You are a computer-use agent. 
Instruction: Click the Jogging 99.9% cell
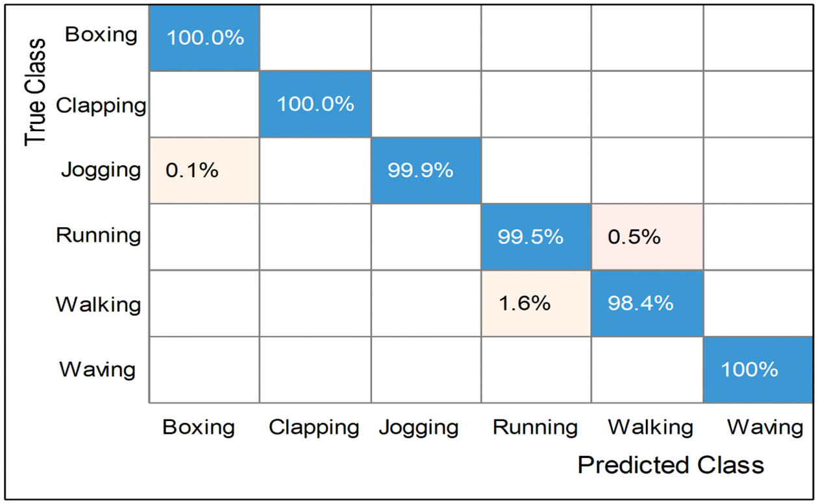pyautogui.click(x=426, y=170)
